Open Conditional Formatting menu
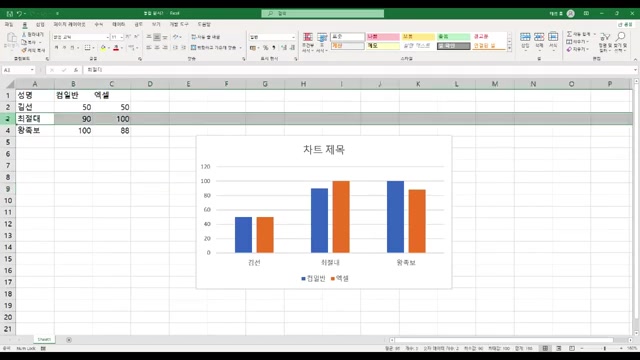The height and width of the screenshot is (360, 640). [x=308, y=42]
